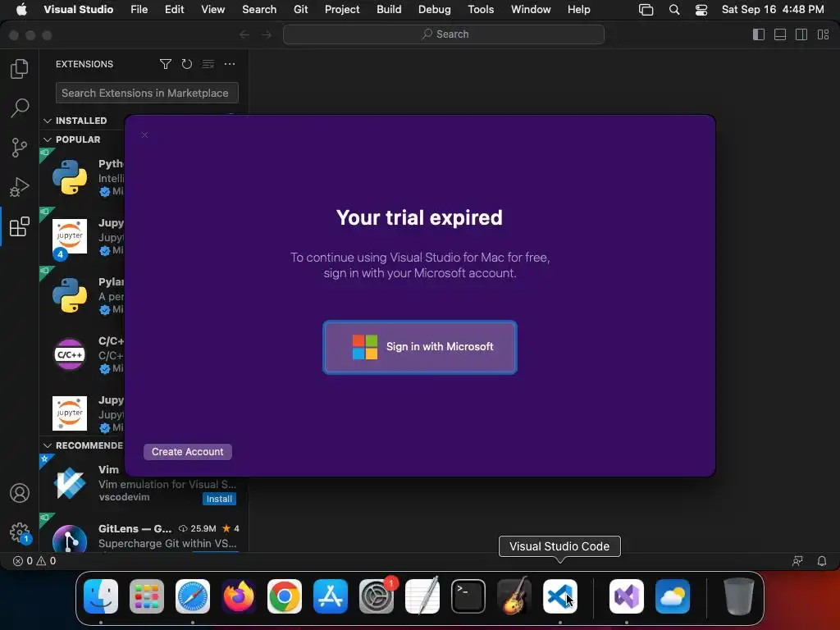Open the notifications bell in status bar
This screenshot has width=840, height=630.
(x=821, y=561)
